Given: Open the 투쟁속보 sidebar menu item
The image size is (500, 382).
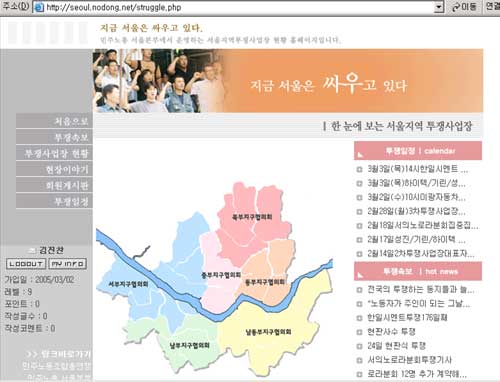Looking at the screenshot, I should point(54,137).
